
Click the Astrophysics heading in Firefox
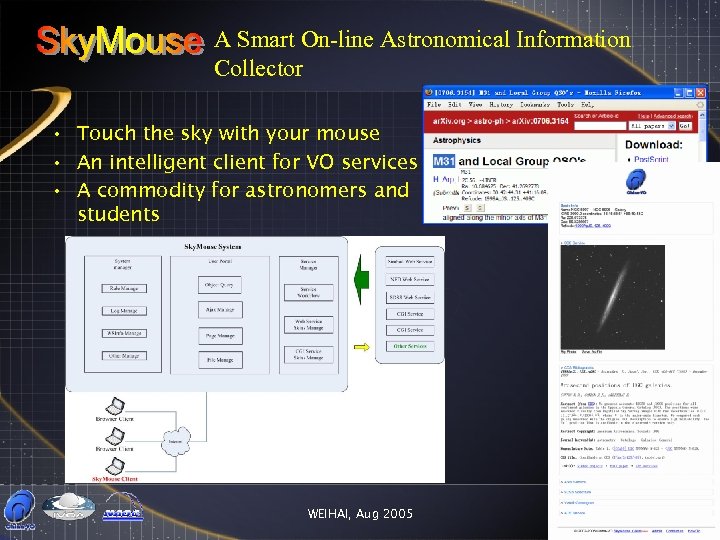pos(456,140)
